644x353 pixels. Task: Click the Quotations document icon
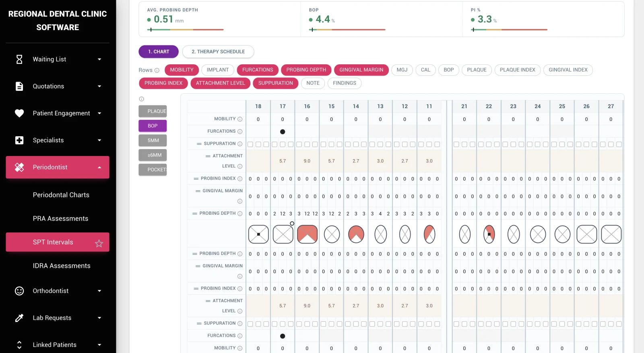19,86
